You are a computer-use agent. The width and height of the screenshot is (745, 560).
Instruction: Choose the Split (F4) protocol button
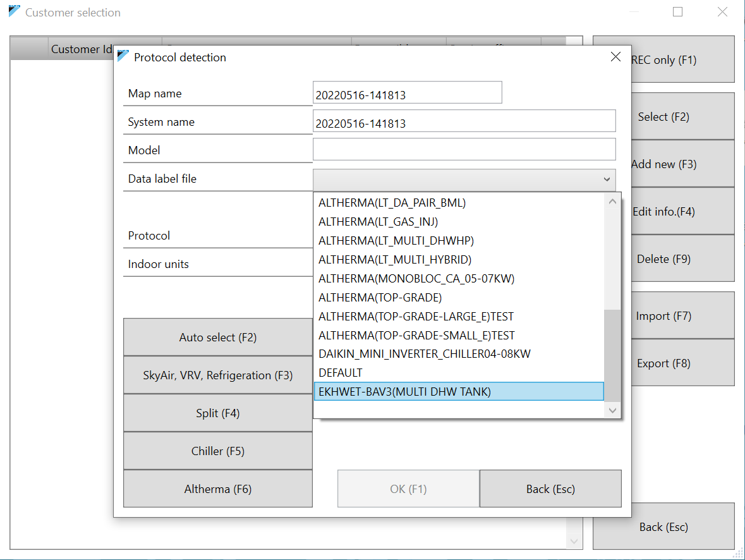pyautogui.click(x=217, y=413)
